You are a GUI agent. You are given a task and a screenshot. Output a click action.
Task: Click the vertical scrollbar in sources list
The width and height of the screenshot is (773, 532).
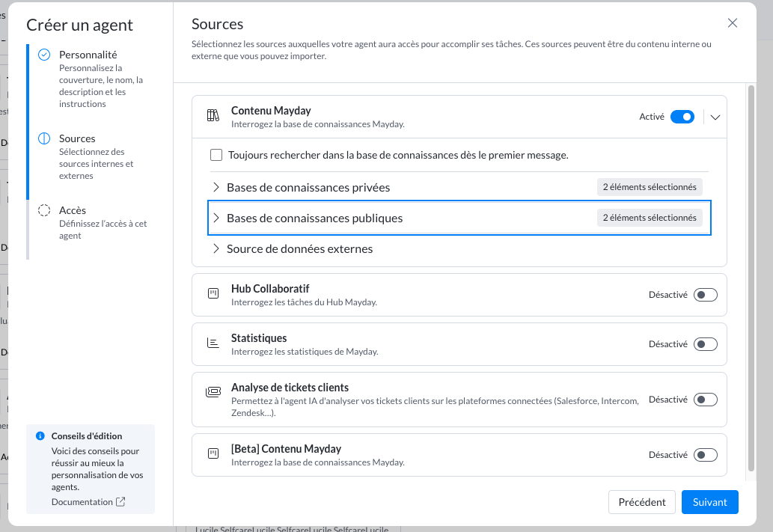click(751, 277)
